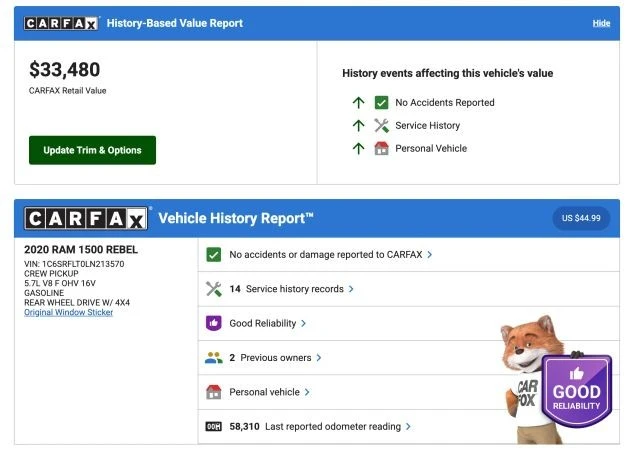This screenshot has height=453, width=640.
Task: Expand Last reported odometer reading chevron
Action: (408, 426)
